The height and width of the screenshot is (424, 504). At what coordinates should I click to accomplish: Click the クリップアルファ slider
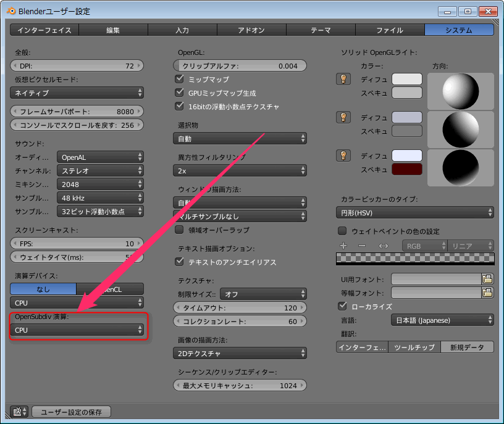[x=240, y=66]
